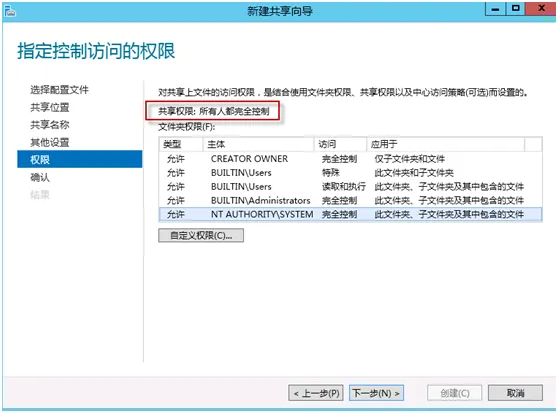Maximize the New Share Wizard window
This screenshot has width=558, height=413.
pyautogui.click(x=516, y=9)
